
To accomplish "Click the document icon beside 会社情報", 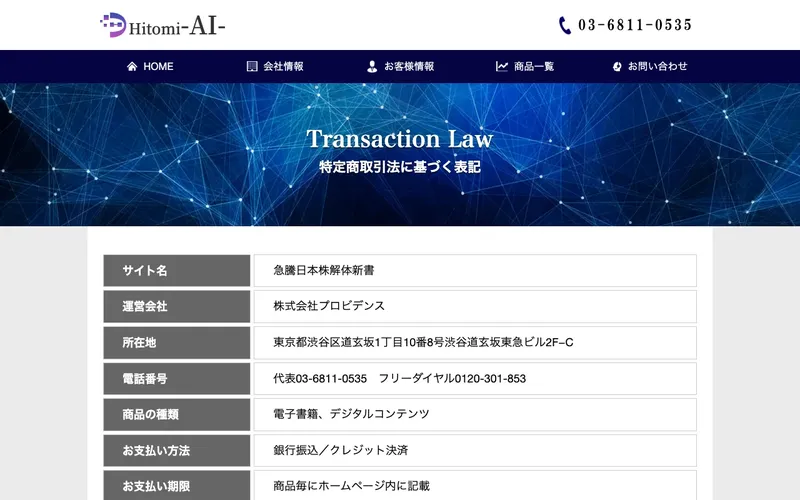I will tap(252, 66).
